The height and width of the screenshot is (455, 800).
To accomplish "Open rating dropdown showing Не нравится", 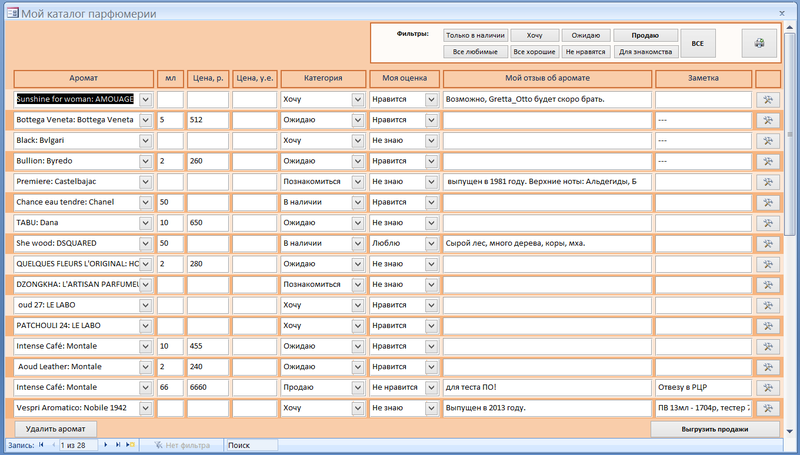I will point(431,388).
